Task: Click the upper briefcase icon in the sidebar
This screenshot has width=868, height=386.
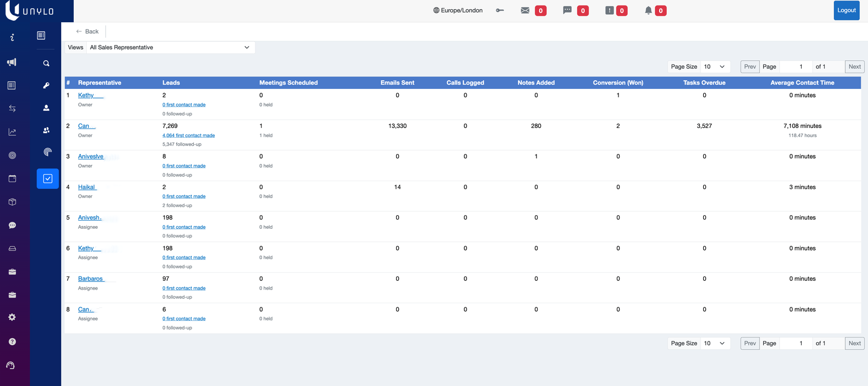Action: 12,272
